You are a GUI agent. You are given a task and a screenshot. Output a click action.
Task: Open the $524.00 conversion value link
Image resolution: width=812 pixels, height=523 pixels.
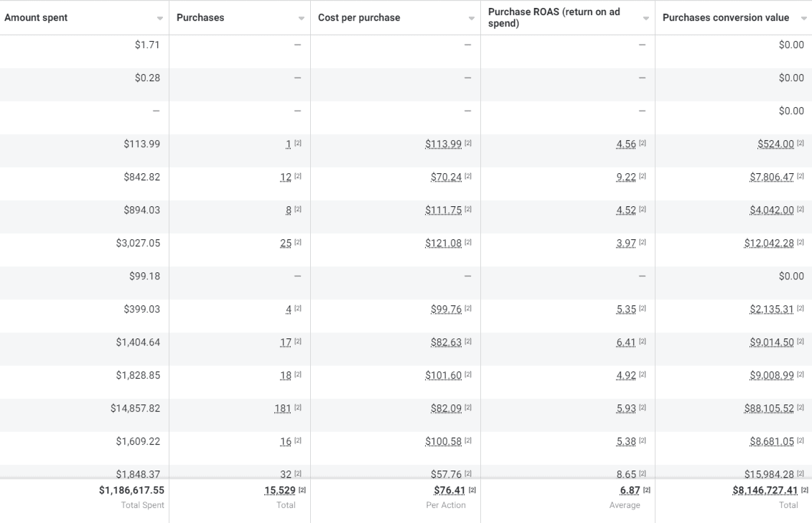click(x=775, y=144)
